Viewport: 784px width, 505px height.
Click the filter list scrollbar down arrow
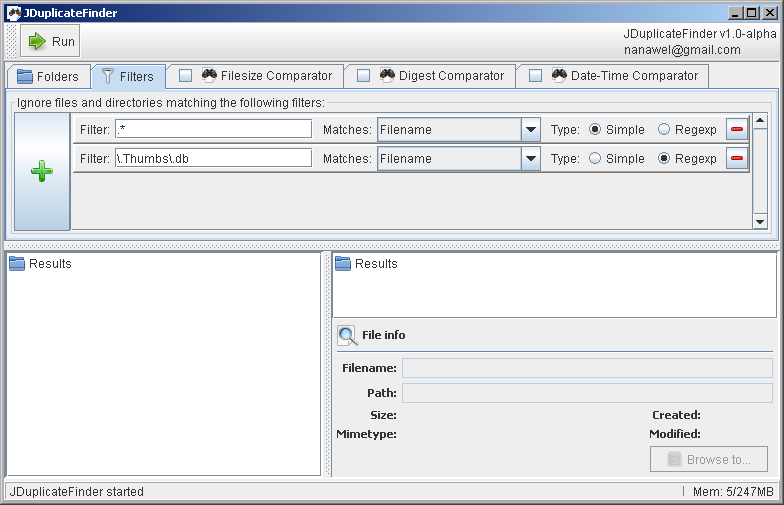pos(760,222)
